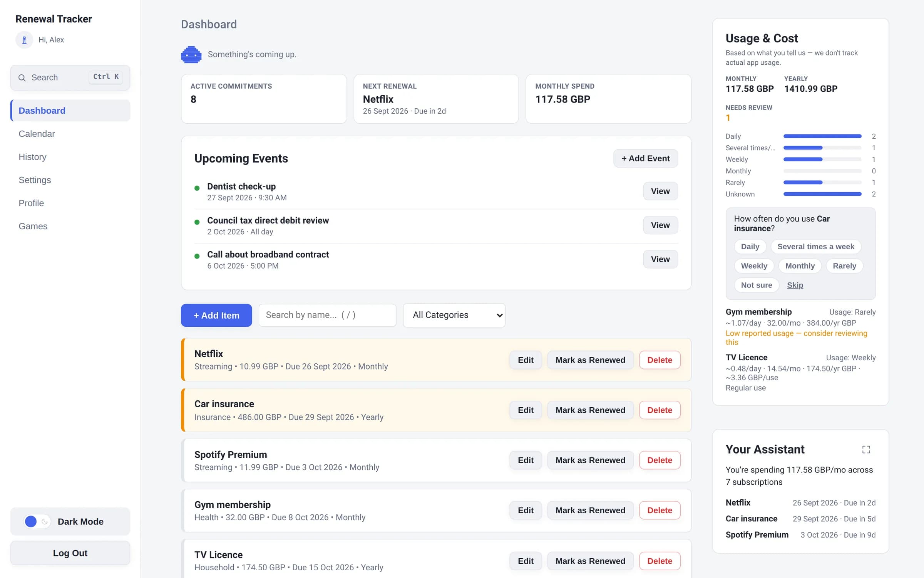
Task: Click the magnifier icon in sidebar search
Action: 22,78
